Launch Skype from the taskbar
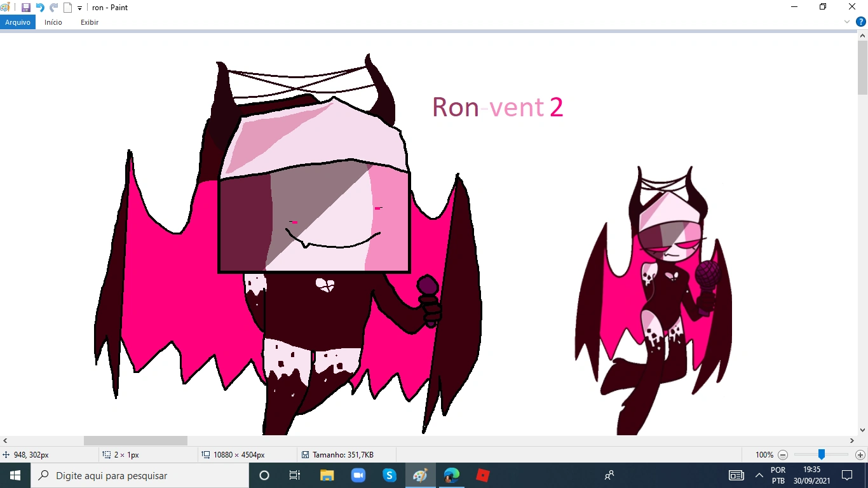The image size is (868, 488). 390,475
